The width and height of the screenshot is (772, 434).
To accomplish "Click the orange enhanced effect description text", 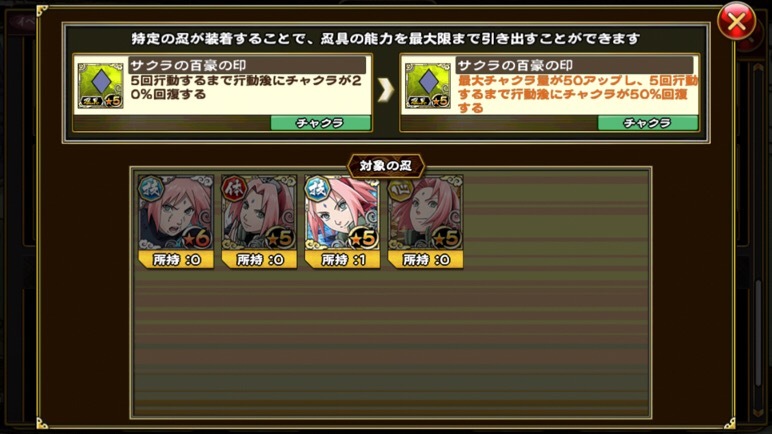I will (577, 94).
